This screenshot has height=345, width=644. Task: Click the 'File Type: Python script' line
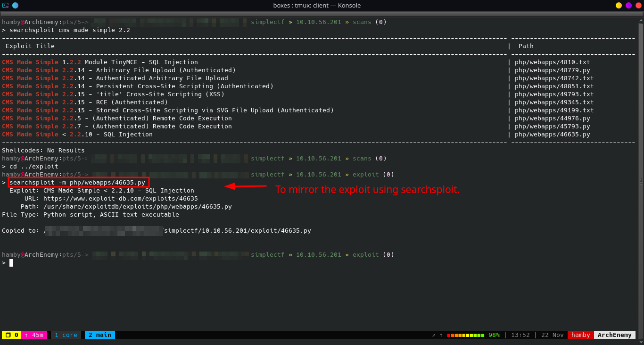91,214
